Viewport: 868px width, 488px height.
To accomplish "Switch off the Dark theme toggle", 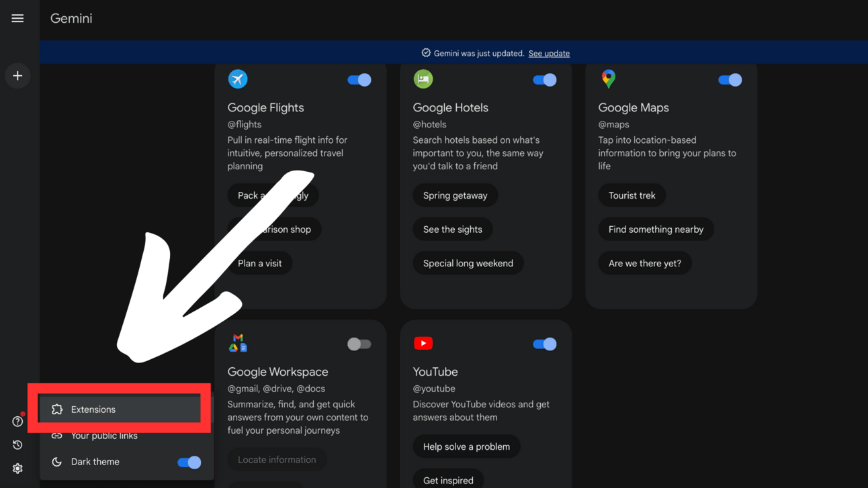I will (x=189, y=462).
